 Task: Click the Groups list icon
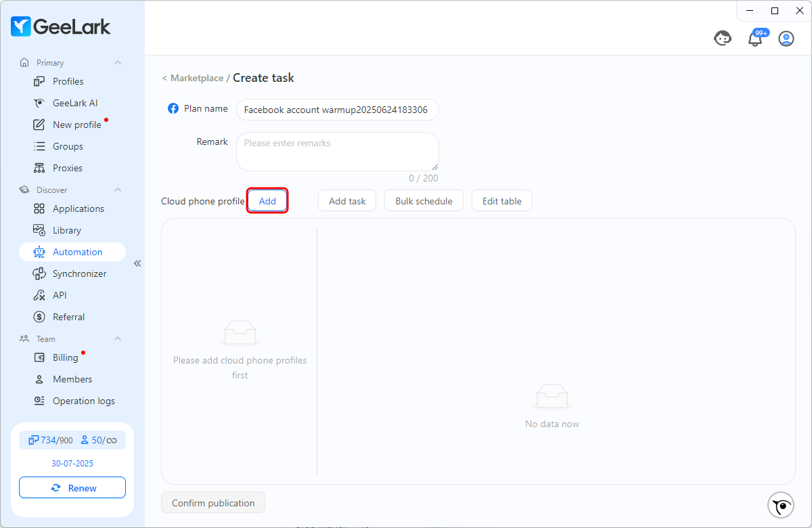(x=39, y=146)
